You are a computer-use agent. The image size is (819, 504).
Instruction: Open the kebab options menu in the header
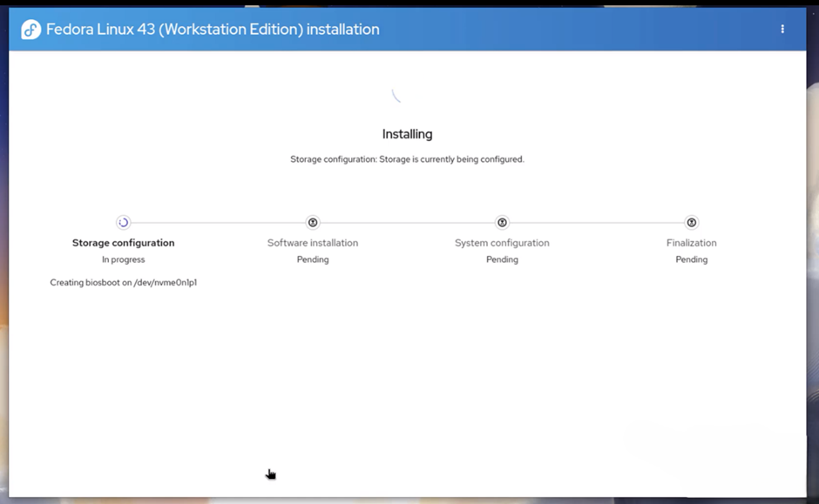click(782, 30)
